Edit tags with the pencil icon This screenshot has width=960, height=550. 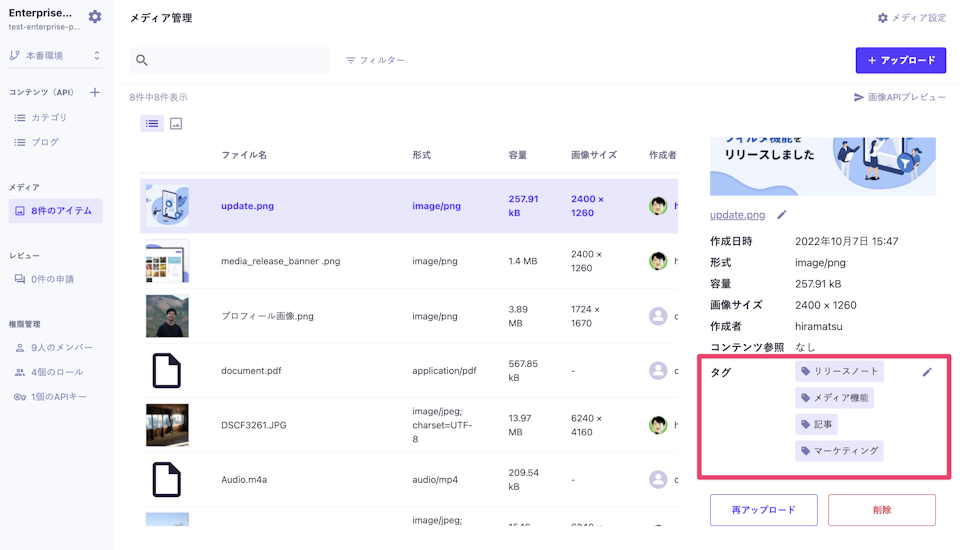coord(927,372)
